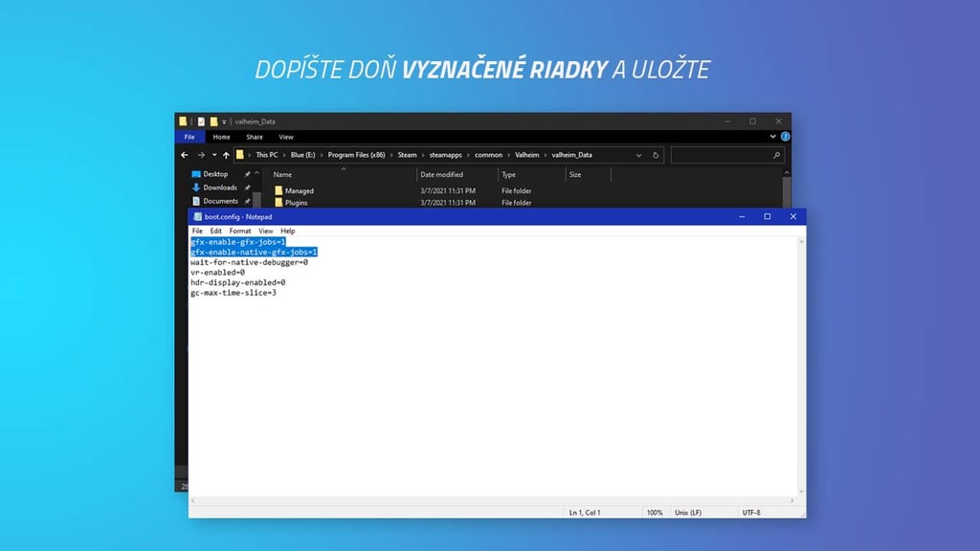Click search magnifier icon in Explorer
Image resolution: width=980 pixels, height=551 pixels.
point(776,155)
